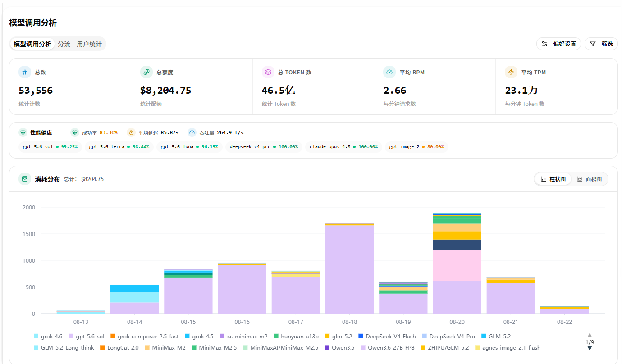Hide the MiniMaxAI/MiniMax-M2.5 legend series
This screenshot has height=364, width=622.
(280, 348)
